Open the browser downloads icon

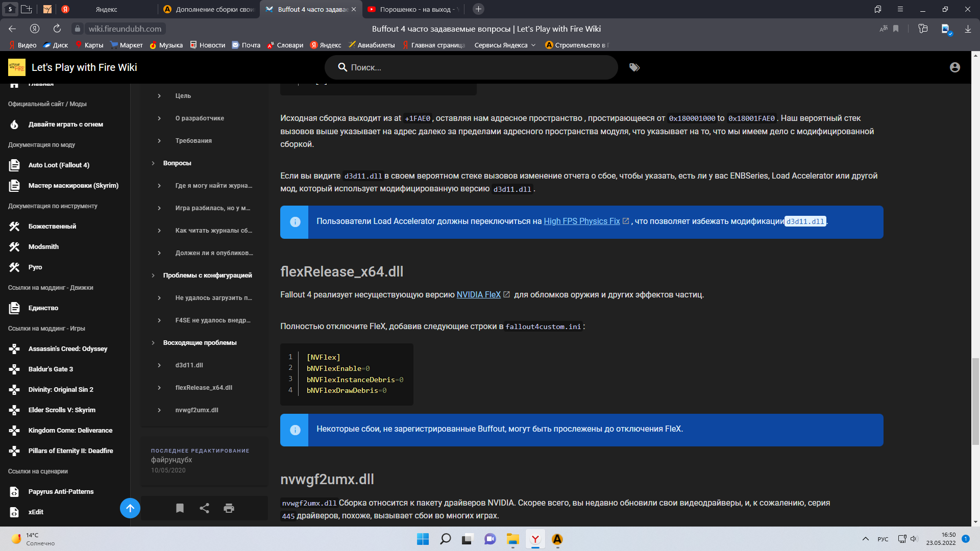[968, 29]
